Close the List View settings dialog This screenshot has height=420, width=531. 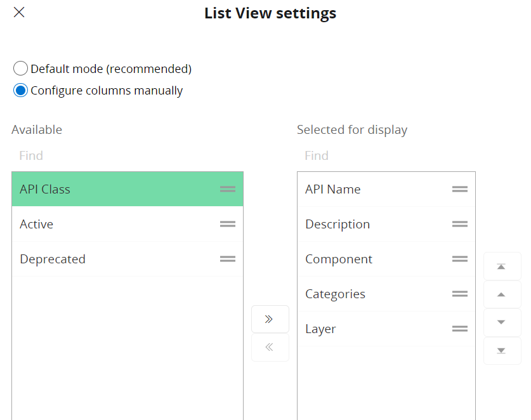coord(19,12)
